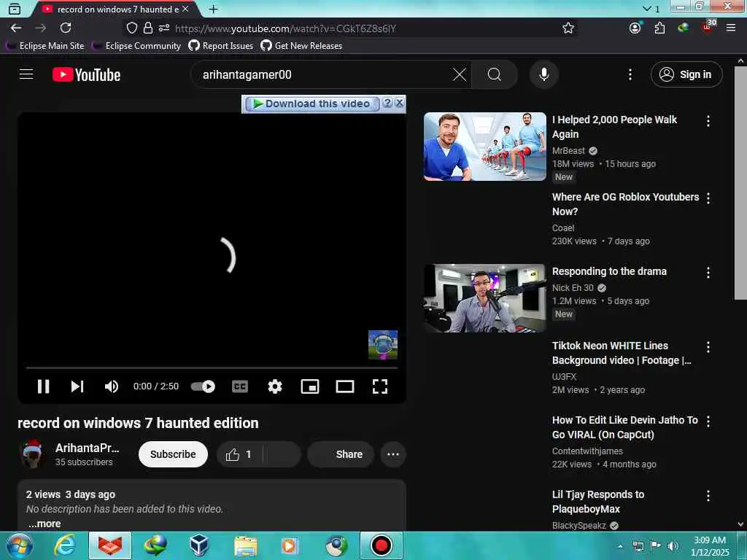
Task: Open the tracking protection shield
Action: pos(132,28)
